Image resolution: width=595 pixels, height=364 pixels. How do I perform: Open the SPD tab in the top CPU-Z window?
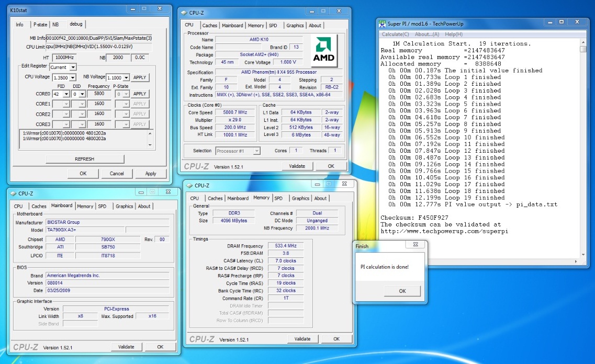click(x=273, y=26)
